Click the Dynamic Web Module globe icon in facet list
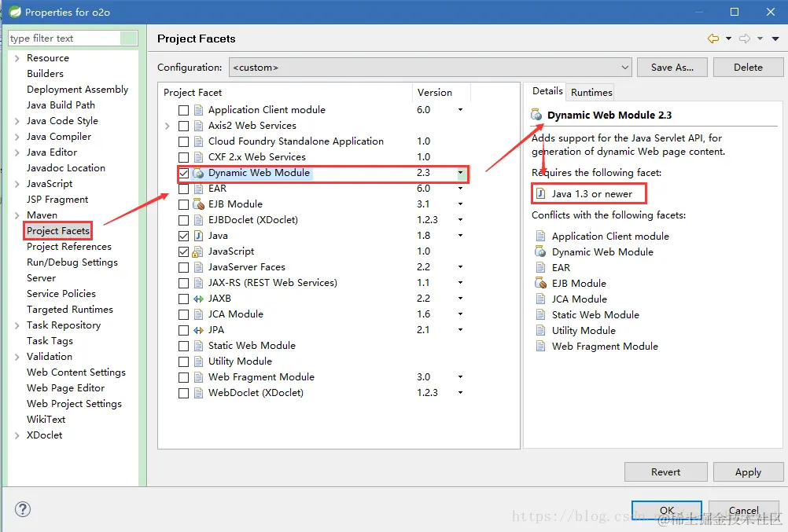The width and height of the screenshot is (788, 532). 198,173
